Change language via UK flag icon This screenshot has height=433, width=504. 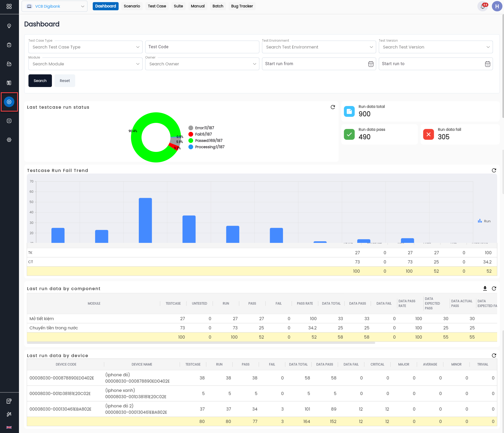9,427
